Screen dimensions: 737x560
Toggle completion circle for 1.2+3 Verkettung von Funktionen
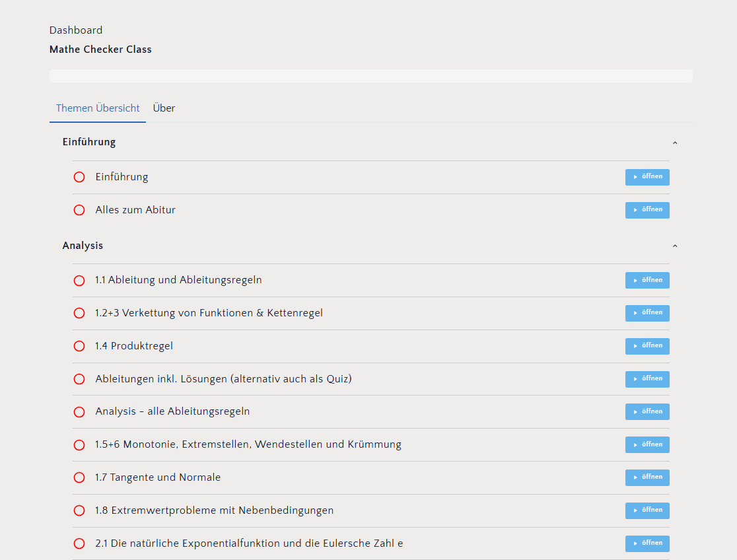(79, 313)
